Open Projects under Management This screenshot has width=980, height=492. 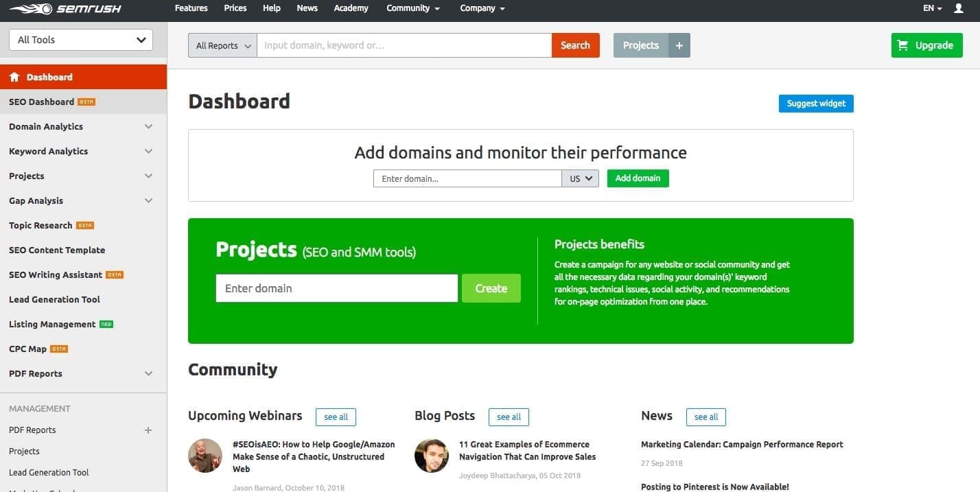24,452
